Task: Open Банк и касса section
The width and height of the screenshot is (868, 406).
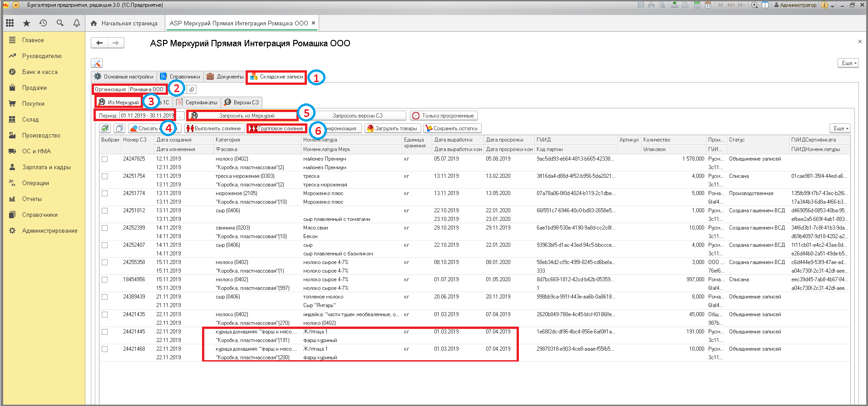Action: point(40,72)
